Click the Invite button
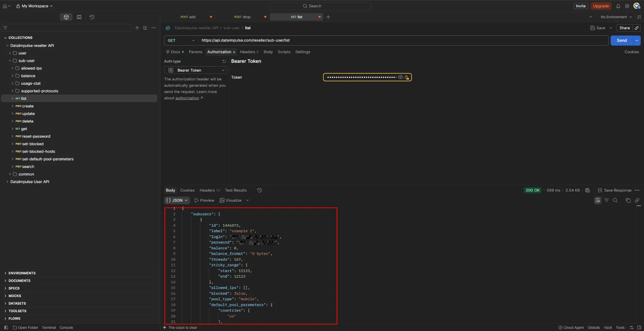 (580, 6)
